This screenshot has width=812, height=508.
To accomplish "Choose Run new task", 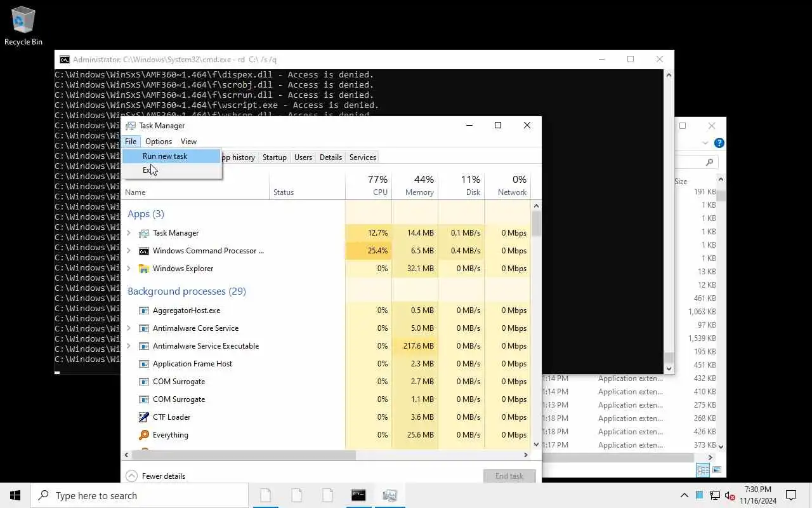I will (x=171, y=156).
